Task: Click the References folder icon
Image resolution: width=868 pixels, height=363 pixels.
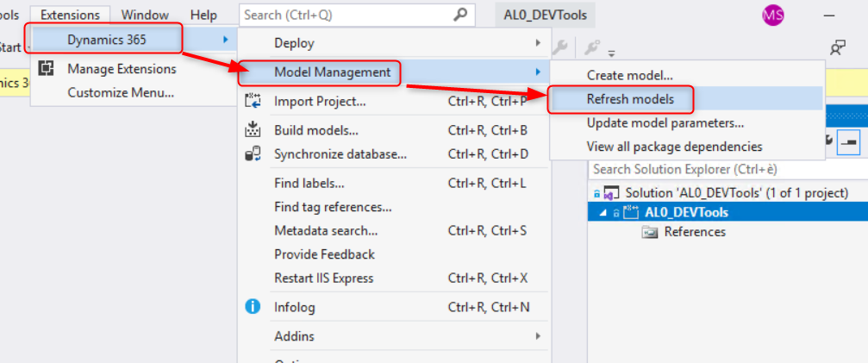Action: [649, 233]
